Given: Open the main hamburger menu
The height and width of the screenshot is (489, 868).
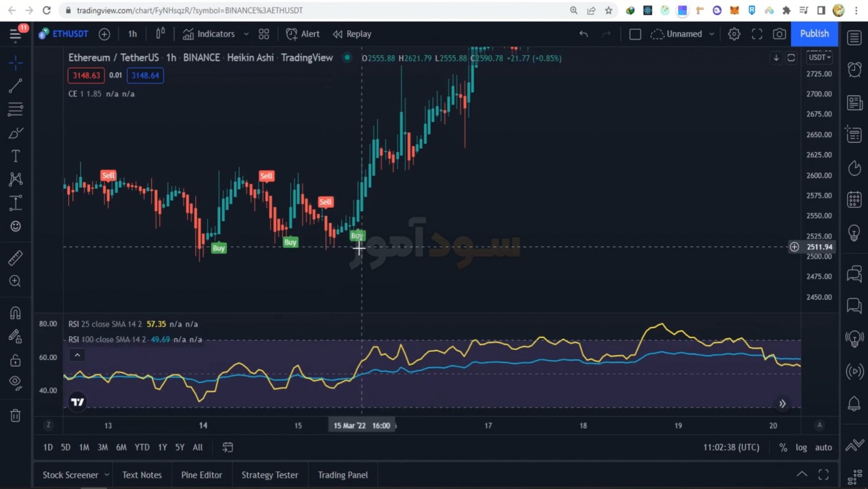Looking at the screenshot, I should click(x=15, y=34).
